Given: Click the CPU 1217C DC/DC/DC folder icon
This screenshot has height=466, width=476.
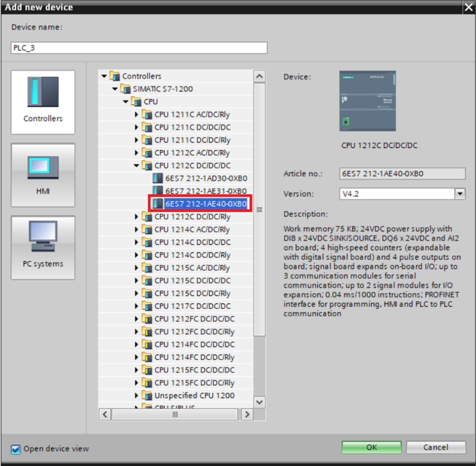Looking at the screenshot, I should [x=147, y=306].
